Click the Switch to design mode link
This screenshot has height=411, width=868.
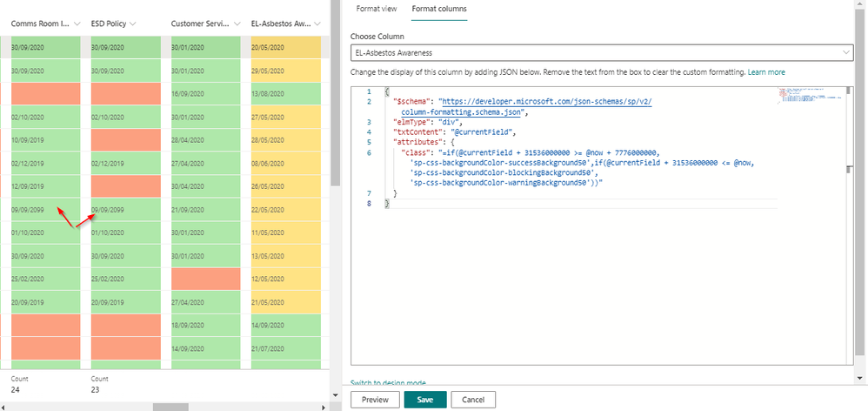[388, 383]
